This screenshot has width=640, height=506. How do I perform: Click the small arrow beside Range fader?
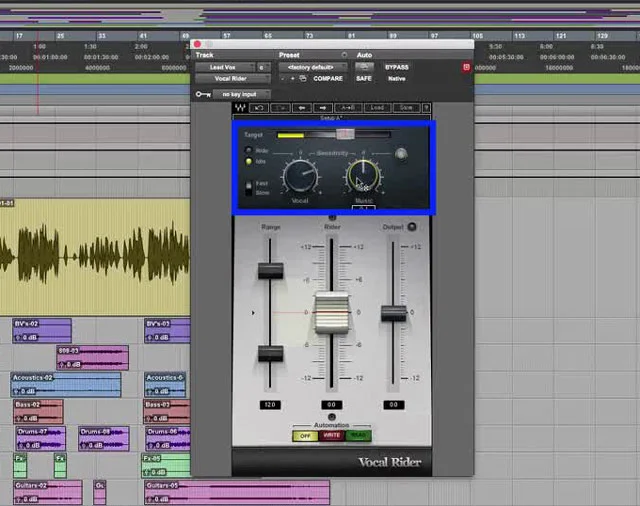pyautogui.click(x=253, y=313)
